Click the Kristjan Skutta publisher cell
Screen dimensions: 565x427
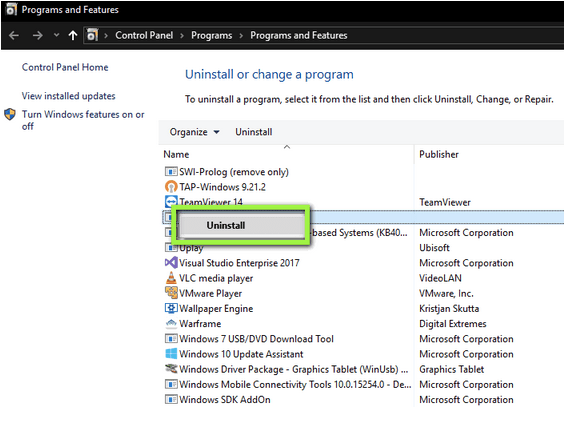449,309
